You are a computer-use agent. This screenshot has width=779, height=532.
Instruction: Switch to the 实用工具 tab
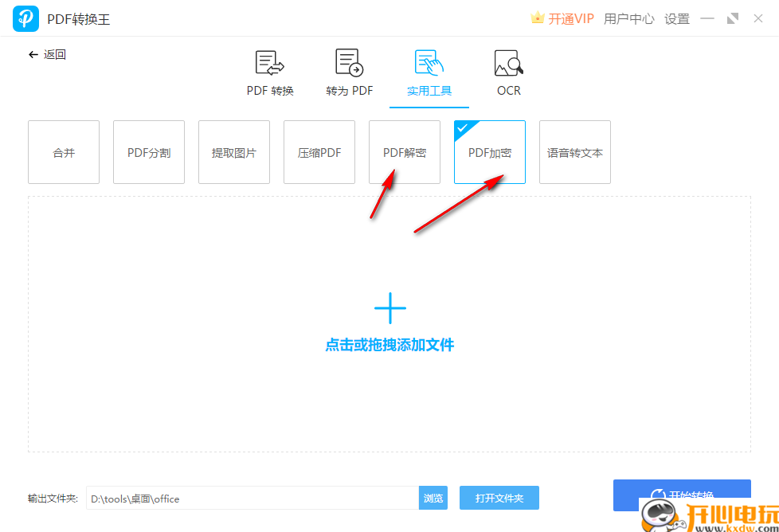pos(429,90)
